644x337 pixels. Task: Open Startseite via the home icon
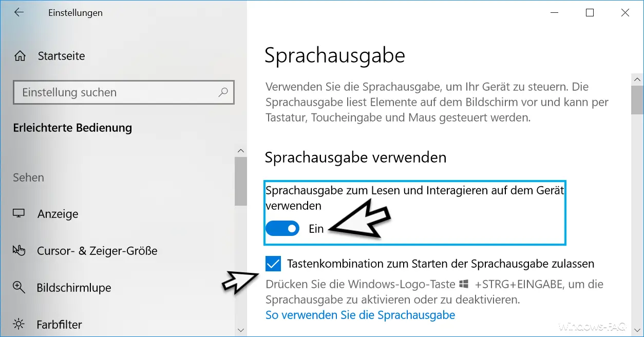[20, 56]
